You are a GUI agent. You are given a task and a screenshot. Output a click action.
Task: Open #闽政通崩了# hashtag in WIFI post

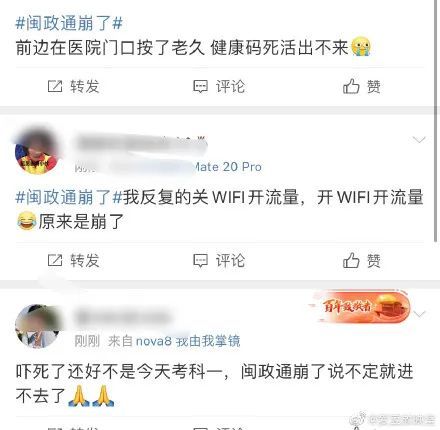click(x=69, y=197)
